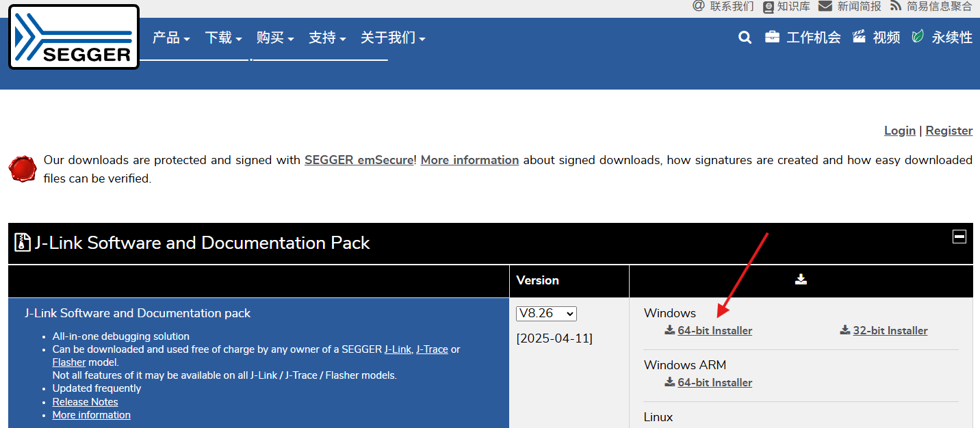Open More information link under Release Notes
Image resolution: width=980 pixels, height=428 pixels.
click(92, 415)
